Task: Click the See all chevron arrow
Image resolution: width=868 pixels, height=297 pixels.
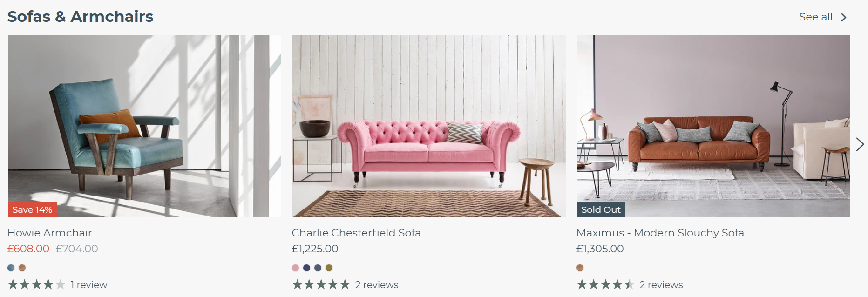Action: (x=843, y=17)
